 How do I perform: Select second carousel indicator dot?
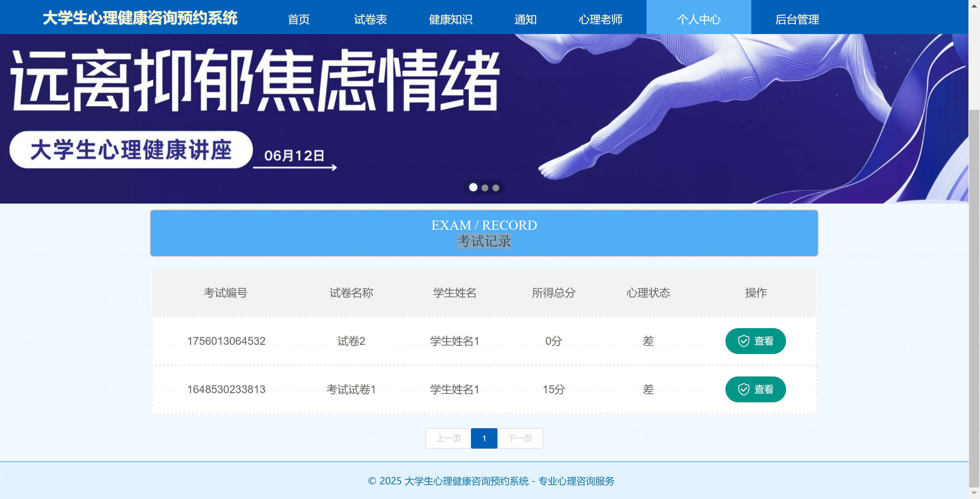[x=485, y=188]
